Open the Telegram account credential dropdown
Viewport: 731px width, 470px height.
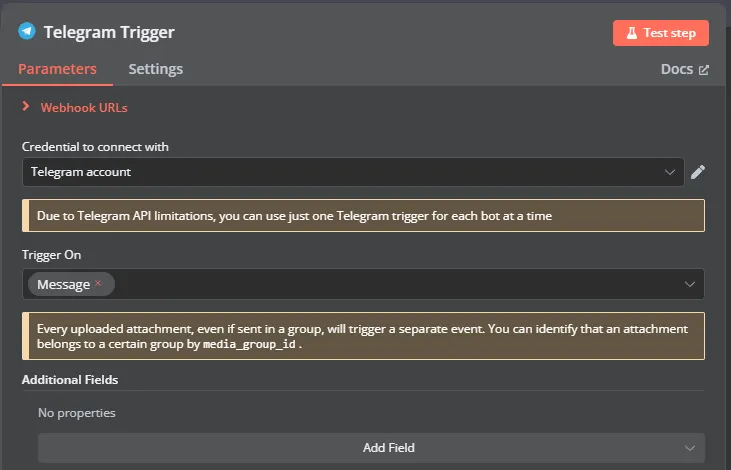353,172
